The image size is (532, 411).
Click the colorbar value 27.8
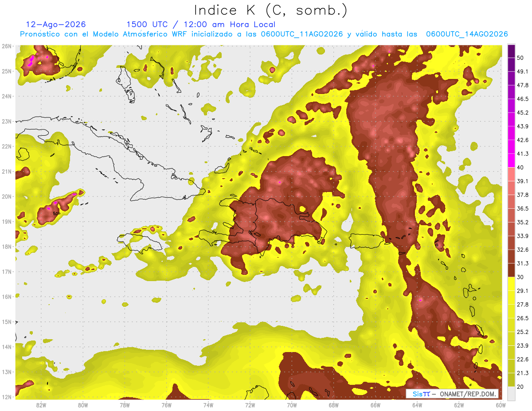pyautogui.click(x=523, y=305)
